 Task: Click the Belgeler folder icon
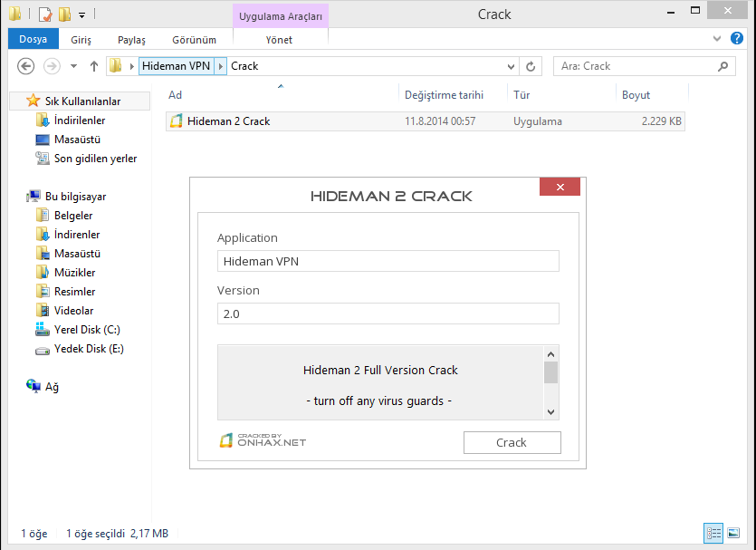[x=43, y=215]
